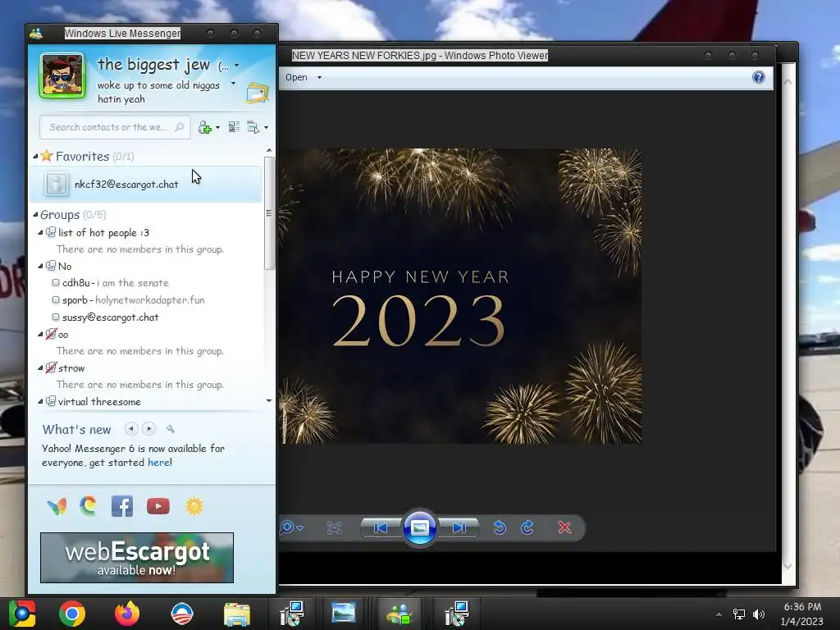
Task: Switch to Windows Live Messenger taskbar button
Action: click(x=399, y=614)
